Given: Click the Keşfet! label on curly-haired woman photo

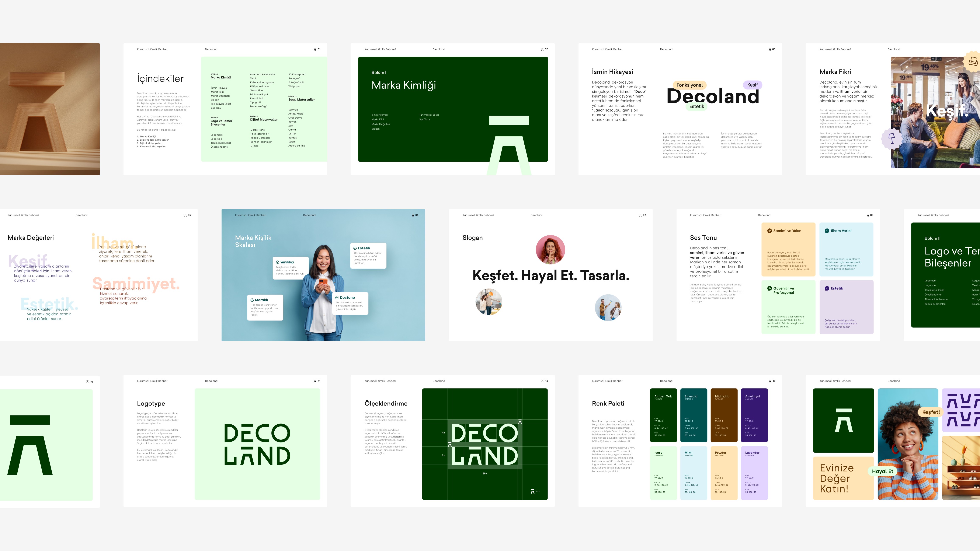Looking at the screenshot, I should 931,412.
